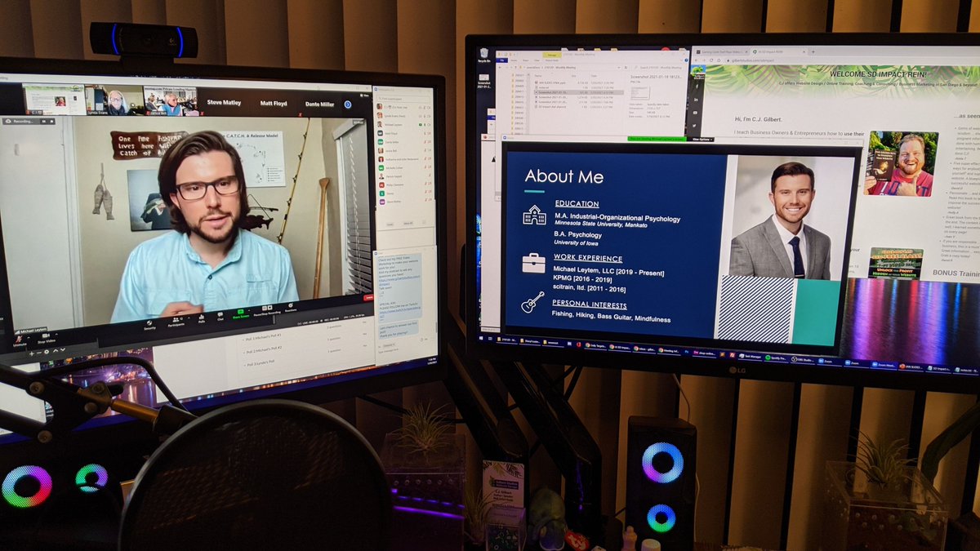Click the Facebook icon on website sidebar
Viewport: 980px width, 551px height.
pyautogui.click(x=696, y=87)
